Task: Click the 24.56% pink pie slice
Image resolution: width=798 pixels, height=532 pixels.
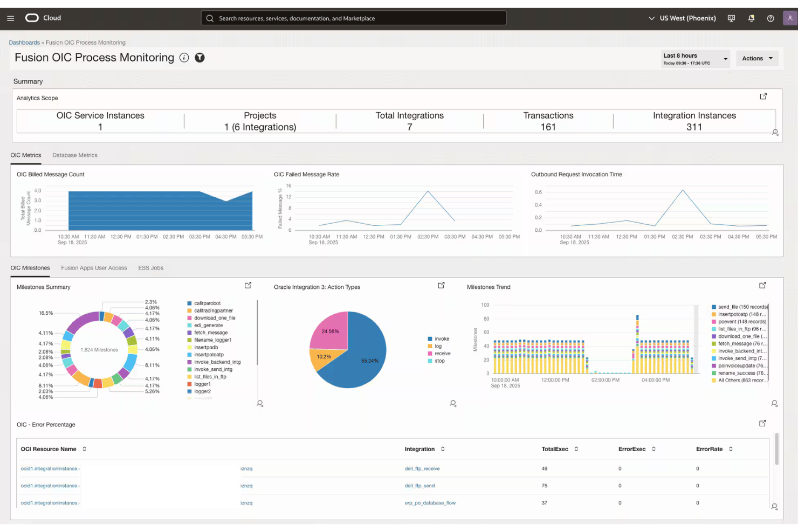Action: point(330,331)
